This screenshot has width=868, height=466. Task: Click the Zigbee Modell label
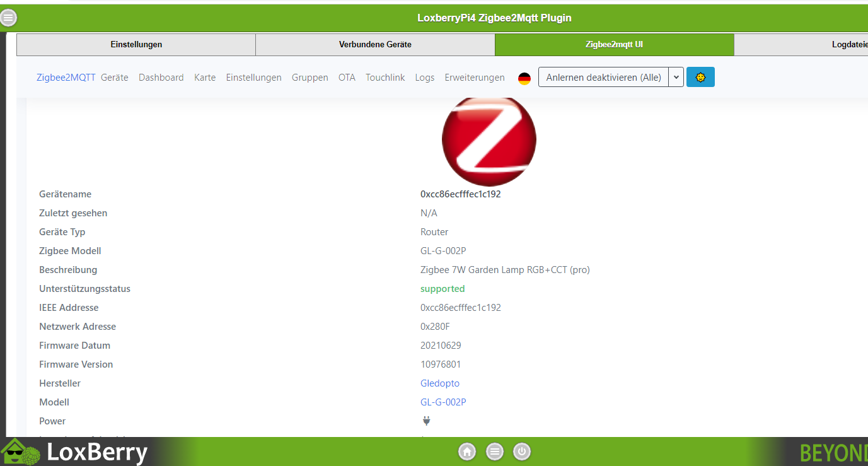pyautogui.click(x=70, y=251)
